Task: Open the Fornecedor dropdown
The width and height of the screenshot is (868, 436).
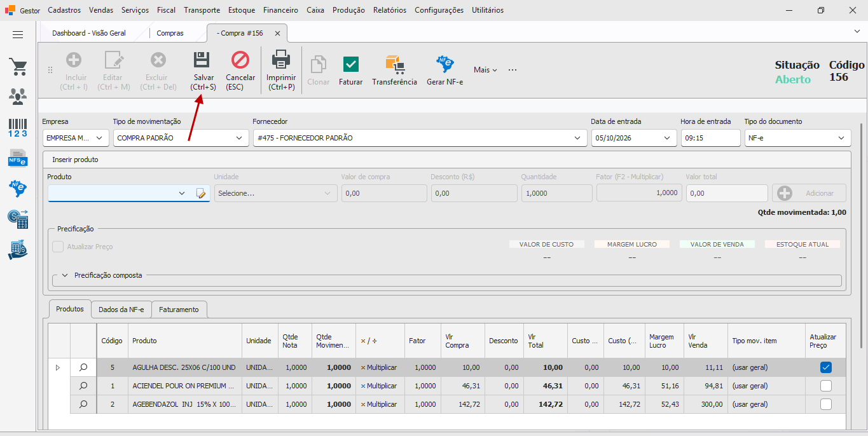Action: coord(577,138)
